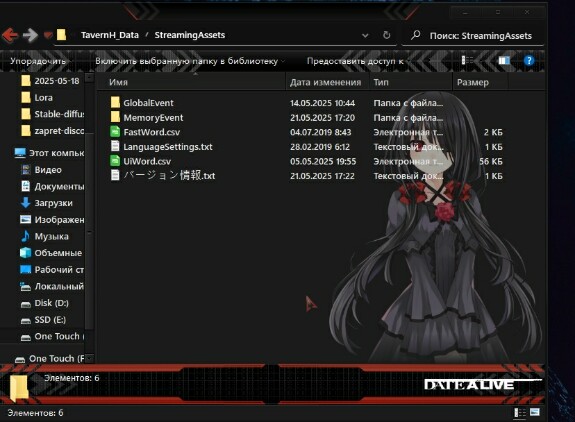The height and width of the screenshot is (422, 575).
Task: Open the Stable-diffusion folder in sidebar
Action: 52,114
